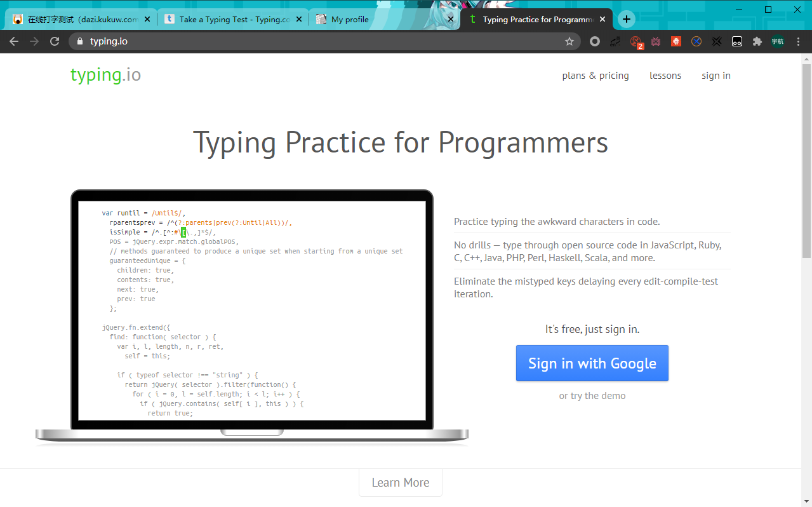The height and width of the screenshot is (507, 812).
Task: Click the code line 'return true;'
Action: tap(170, 413)
